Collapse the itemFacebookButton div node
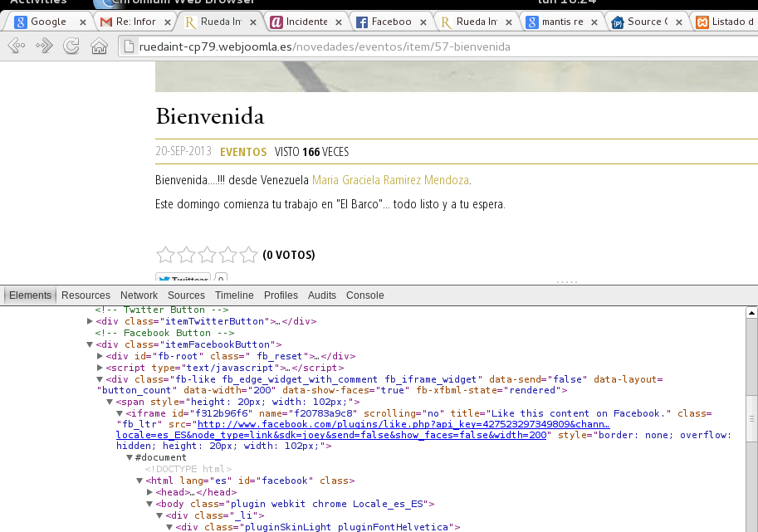 [x=90, y=344]
